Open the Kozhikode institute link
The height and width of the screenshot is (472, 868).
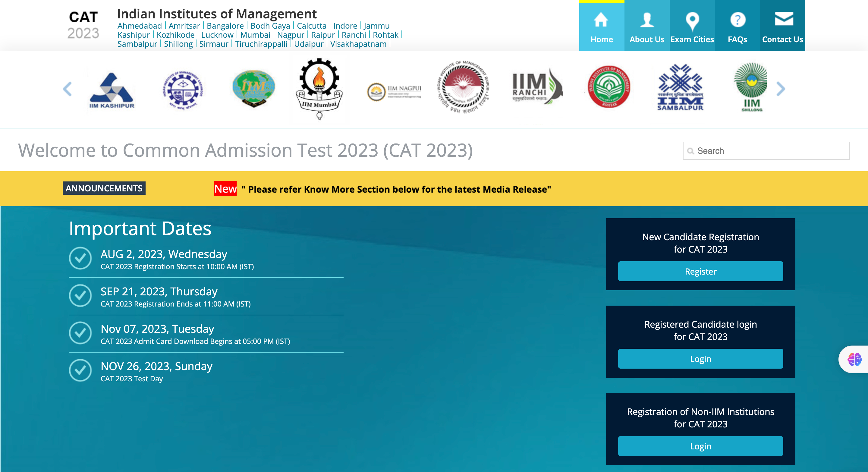tap(175, 35)
